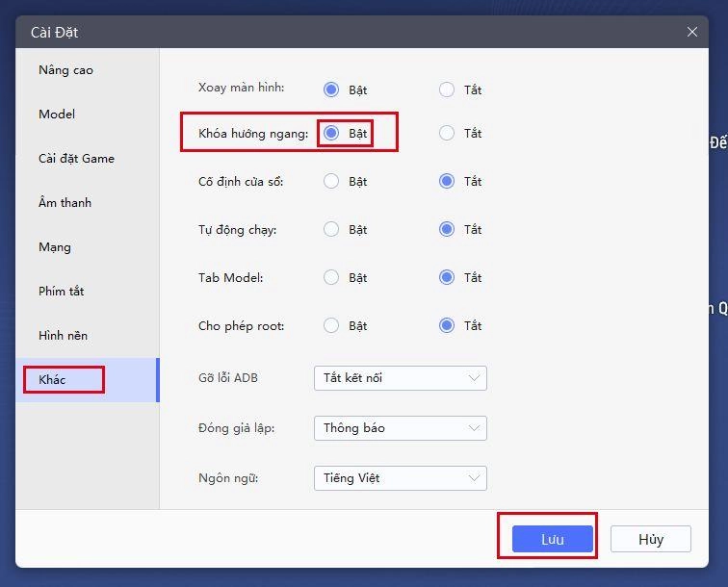Go to Âm thanh settings
The image size is (728, 587).
65,203
